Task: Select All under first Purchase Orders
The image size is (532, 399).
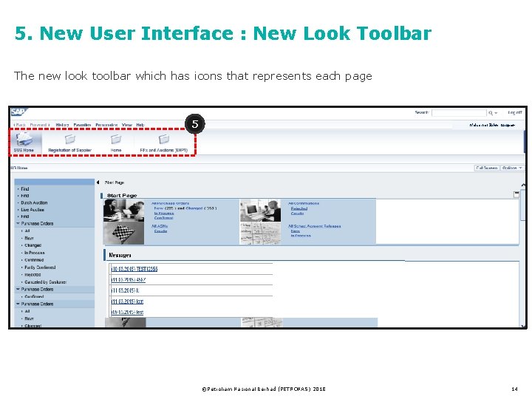Action: (x=27, y=231)
